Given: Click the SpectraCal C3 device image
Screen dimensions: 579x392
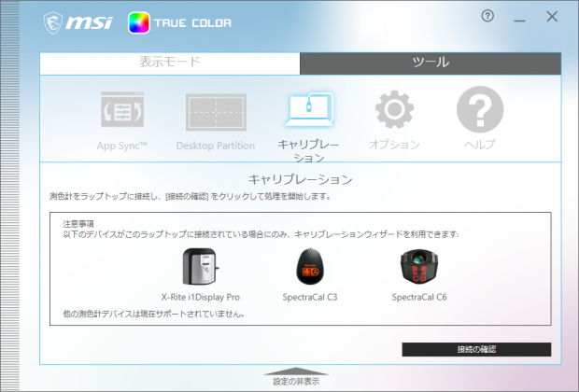Looking at the screenshot, I should (x=310, y=267).
